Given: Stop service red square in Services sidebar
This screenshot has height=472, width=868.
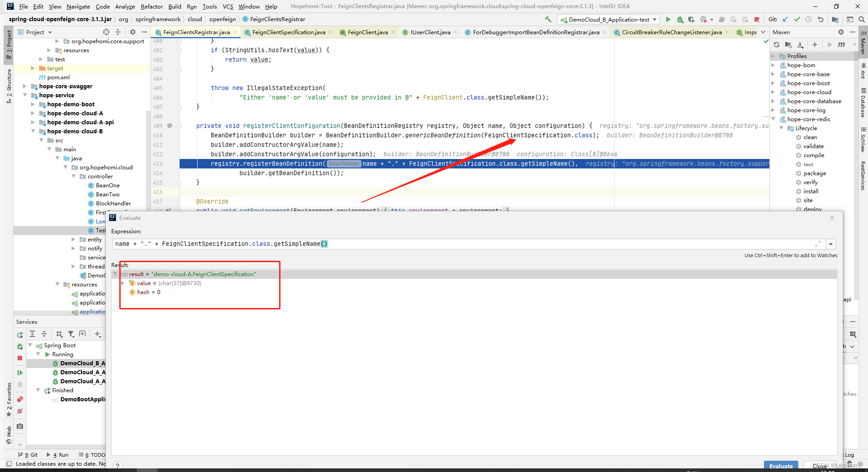Looking at the screenshot, I should 20,358.
